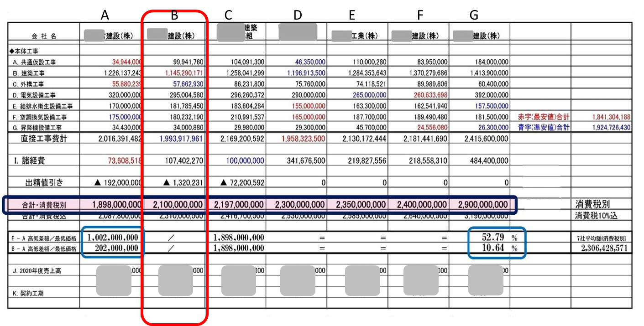Select the red-letter total 1,841,304,188
Screen dimensions: 644x326
coord(604,117)
